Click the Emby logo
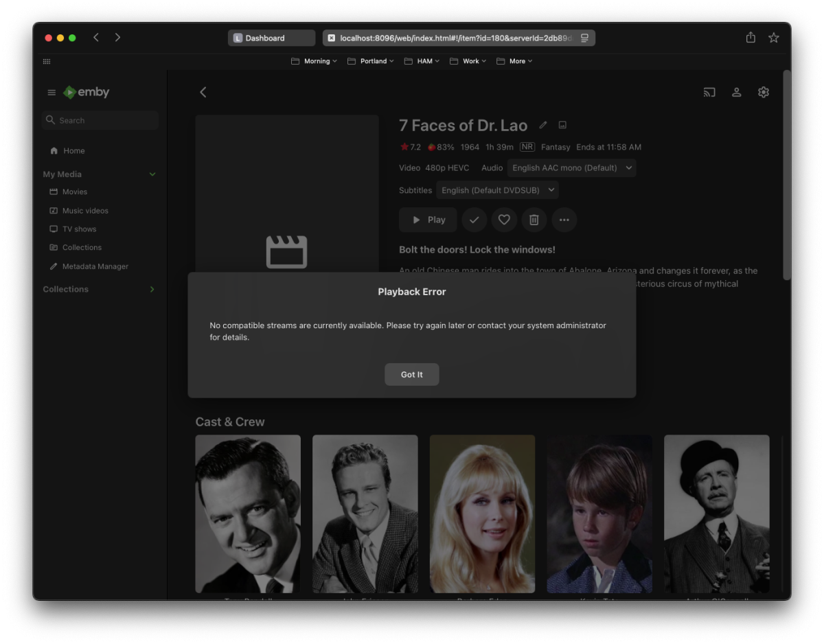This screenshot has height=644, width=824. click(x=86, y=91)
